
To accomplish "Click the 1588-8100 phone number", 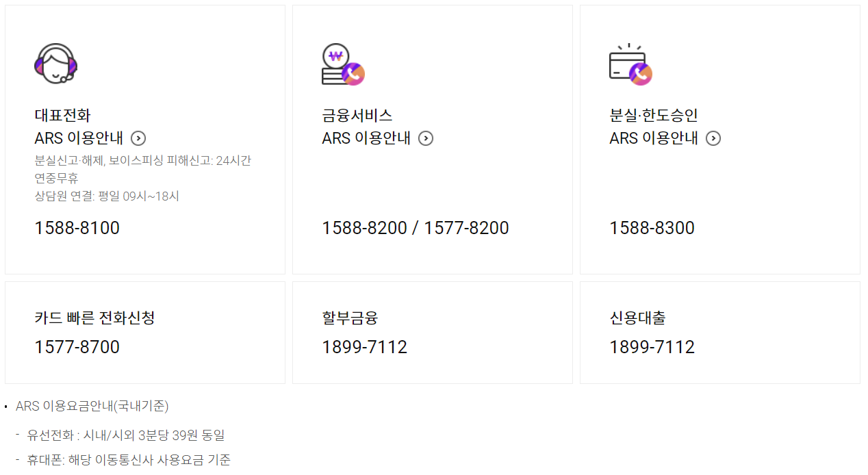I will click(77, 228).
